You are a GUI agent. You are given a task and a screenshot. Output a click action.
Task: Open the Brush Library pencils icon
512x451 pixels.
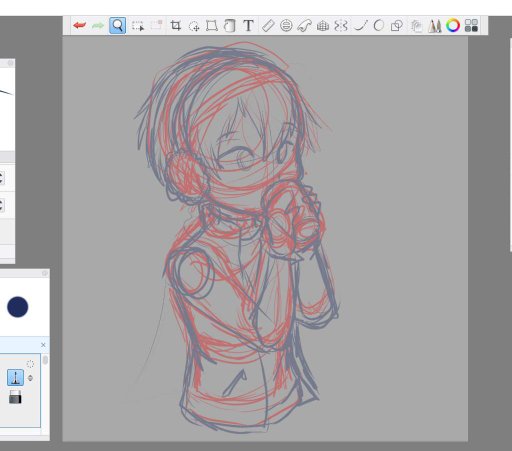[x=435, y=26]
